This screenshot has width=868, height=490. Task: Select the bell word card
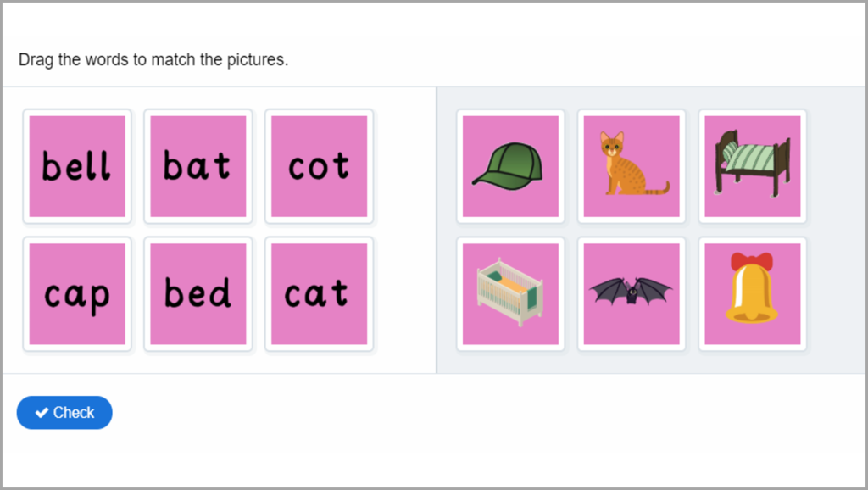tap(77, 166)
